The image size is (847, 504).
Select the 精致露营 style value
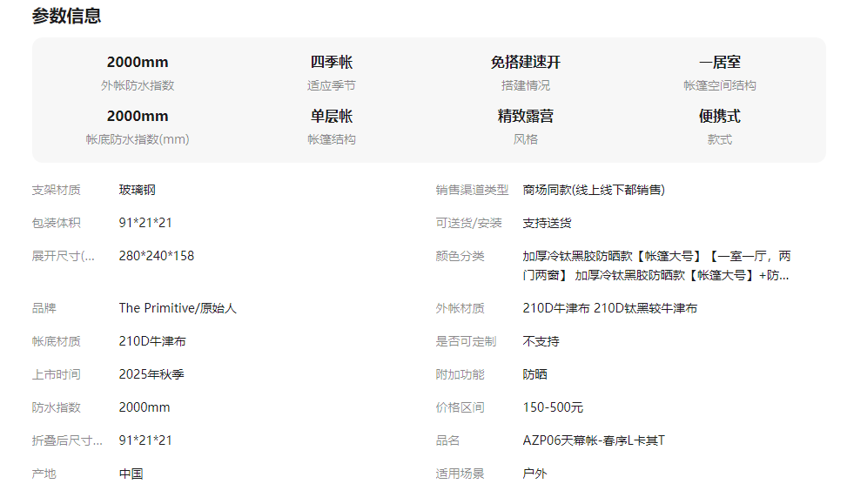525,117
